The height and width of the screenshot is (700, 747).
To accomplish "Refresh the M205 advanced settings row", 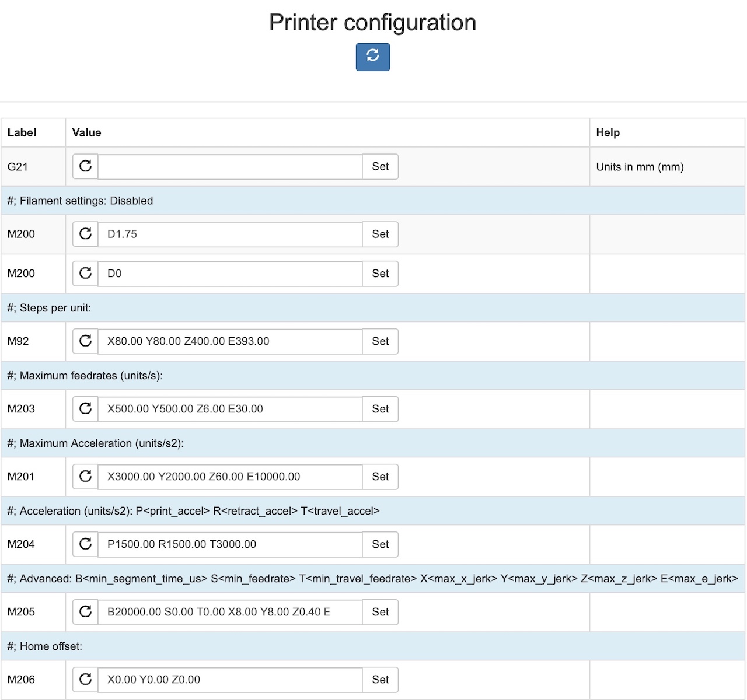I will [85, 612].
